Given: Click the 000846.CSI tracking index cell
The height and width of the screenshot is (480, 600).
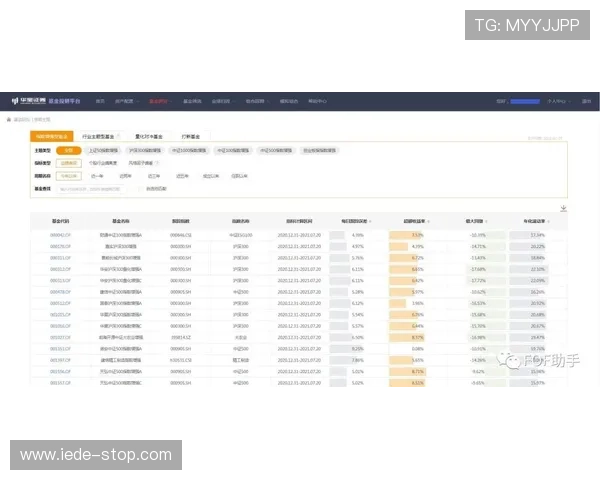Looking at the screenshot, I should pos(181,235).
